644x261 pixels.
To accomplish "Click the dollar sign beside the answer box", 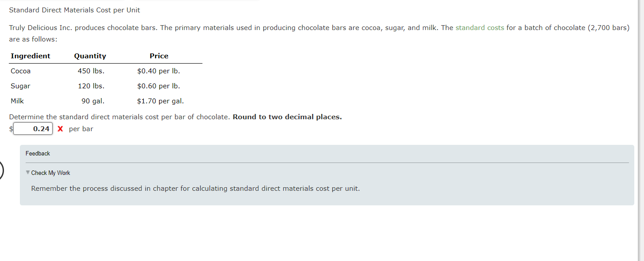I will (x=10, y=129).
